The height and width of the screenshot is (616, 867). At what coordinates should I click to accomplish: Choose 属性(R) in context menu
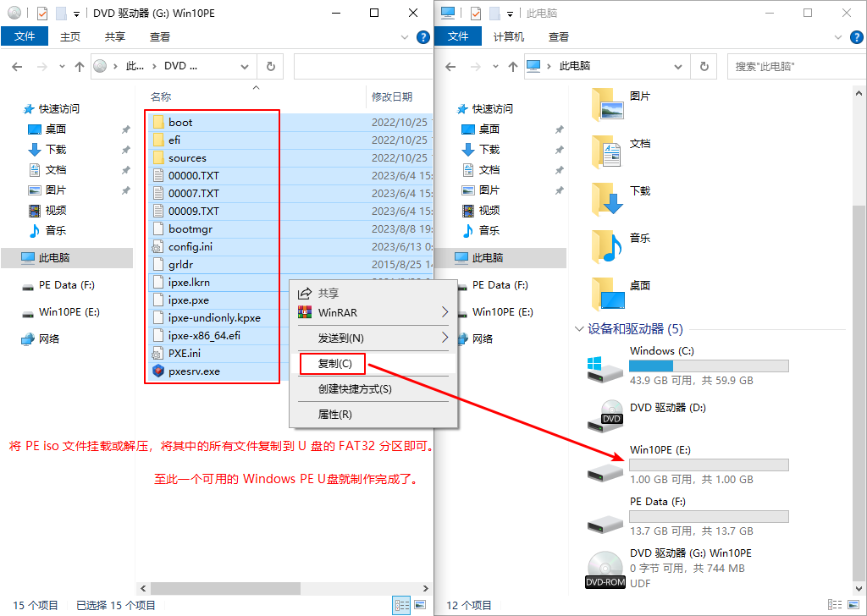(373, 415)
